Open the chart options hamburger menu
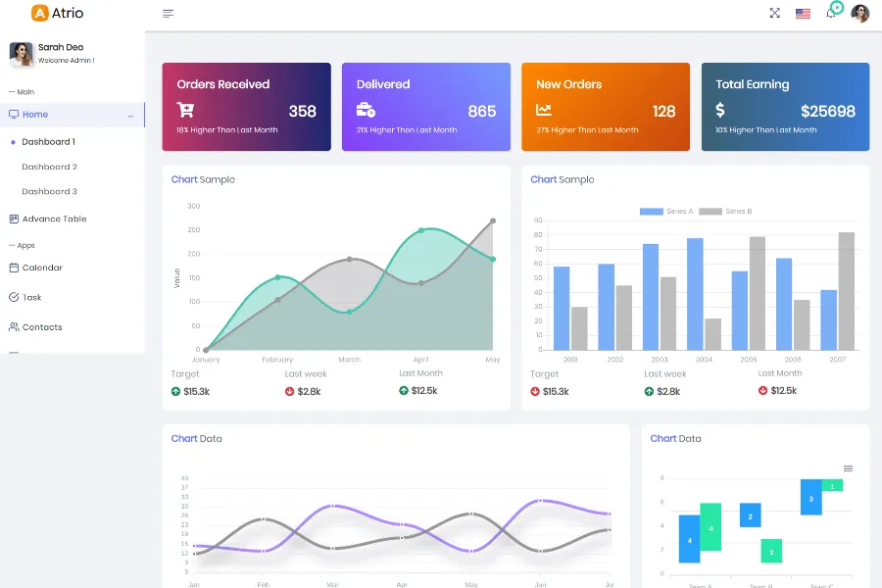 pyautogui.click(x=848, y=468)
